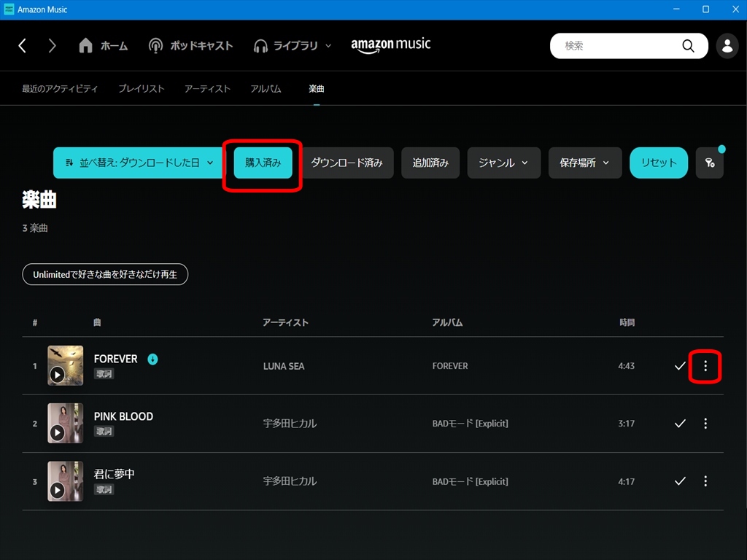Switch to プレイリスト tab
The image size is (747, 560).
click(x=141, y=88)
